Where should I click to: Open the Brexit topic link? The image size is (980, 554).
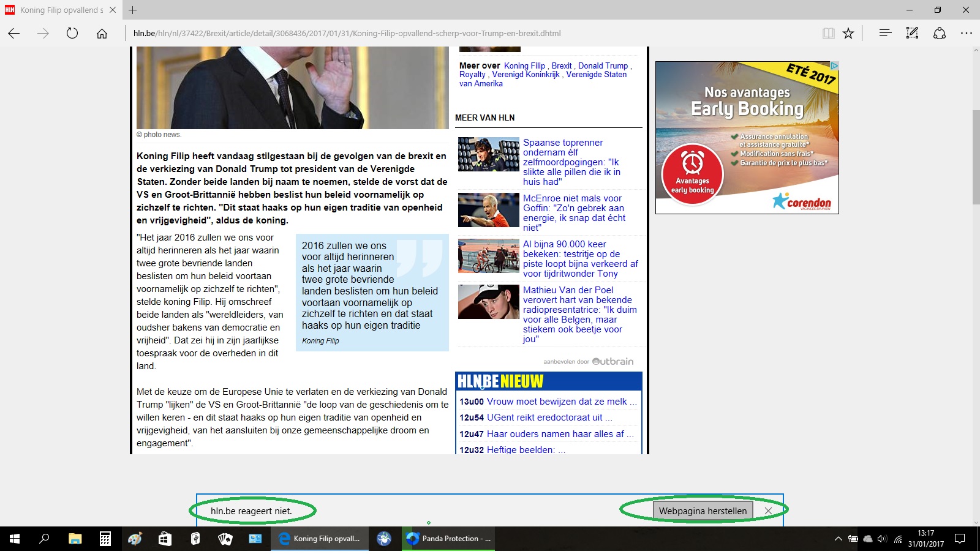click(x=562, y=66)
